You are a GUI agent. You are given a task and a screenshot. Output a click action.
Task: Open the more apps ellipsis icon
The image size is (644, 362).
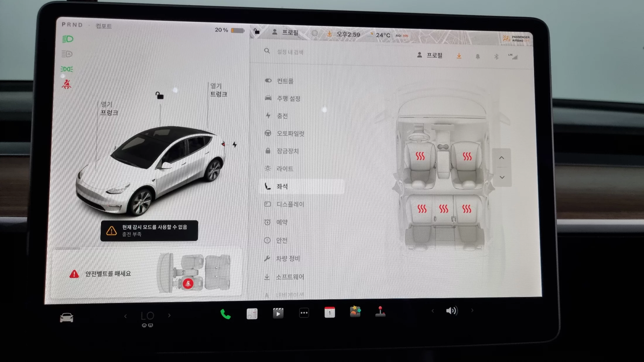coord(304,313)
